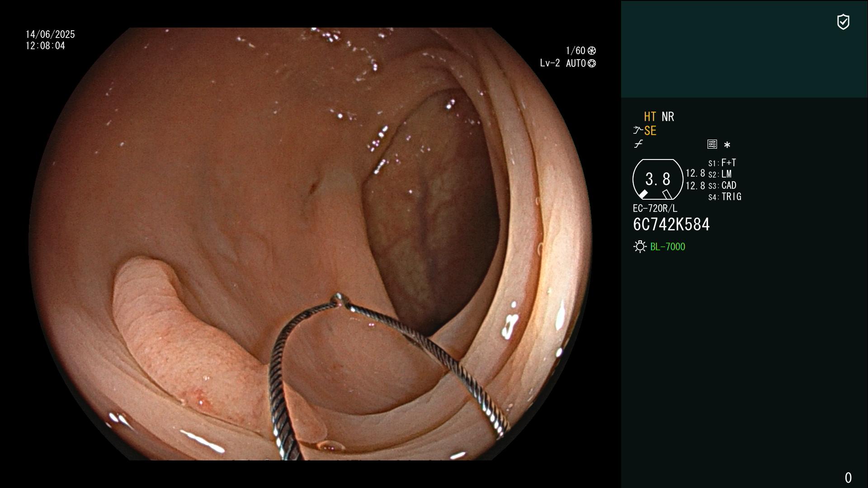The width and height of the screenshot is (868, 488).
Task: Click the image counter 0
Action: tap(848, 478)
